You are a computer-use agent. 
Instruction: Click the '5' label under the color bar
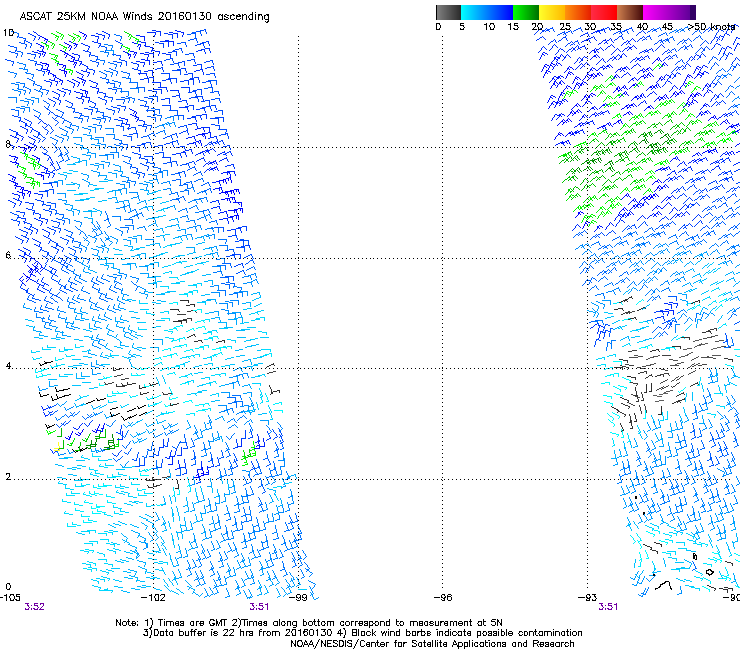pyautogui.click(x=462, y=27)
